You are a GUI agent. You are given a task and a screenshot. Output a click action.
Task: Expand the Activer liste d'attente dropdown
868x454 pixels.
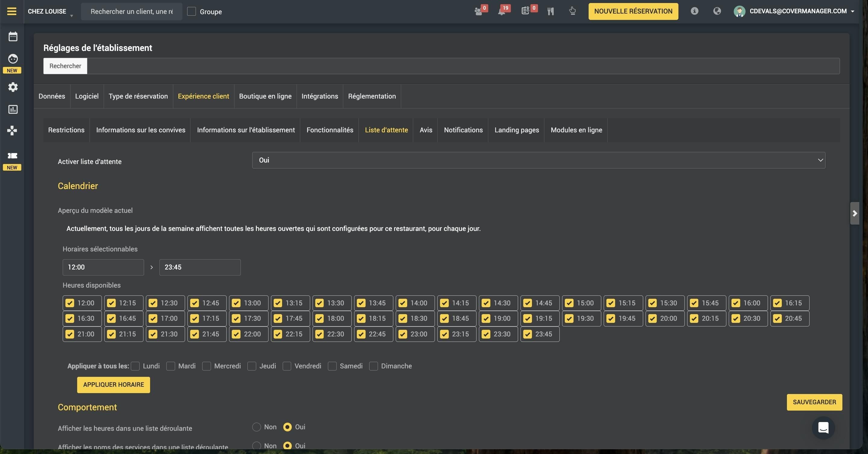click(x=539, y=160)
